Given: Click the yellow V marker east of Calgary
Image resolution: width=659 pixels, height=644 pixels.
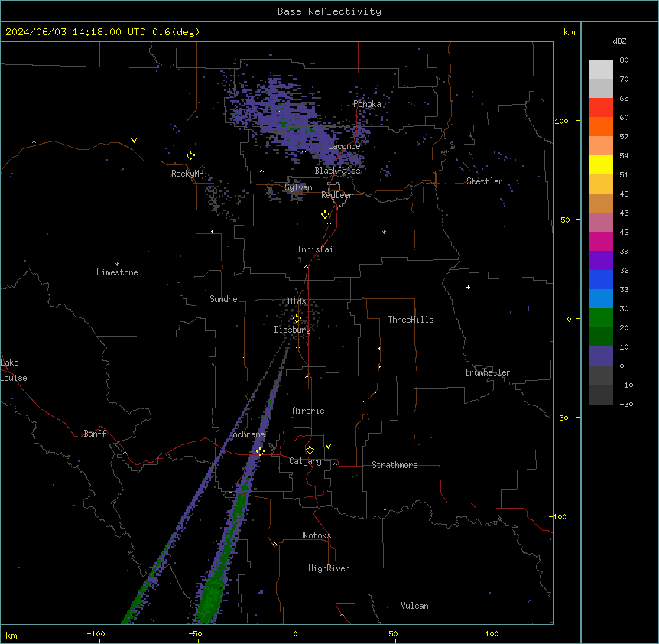Looking at the screenshot, I should tap(328, 447).
